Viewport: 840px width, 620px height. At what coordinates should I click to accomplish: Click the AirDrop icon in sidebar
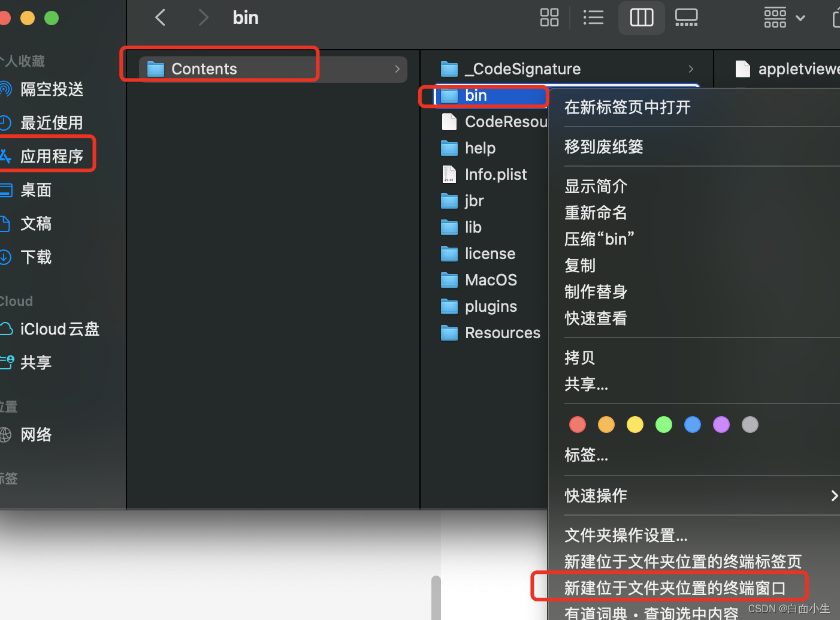click(5, 89)
